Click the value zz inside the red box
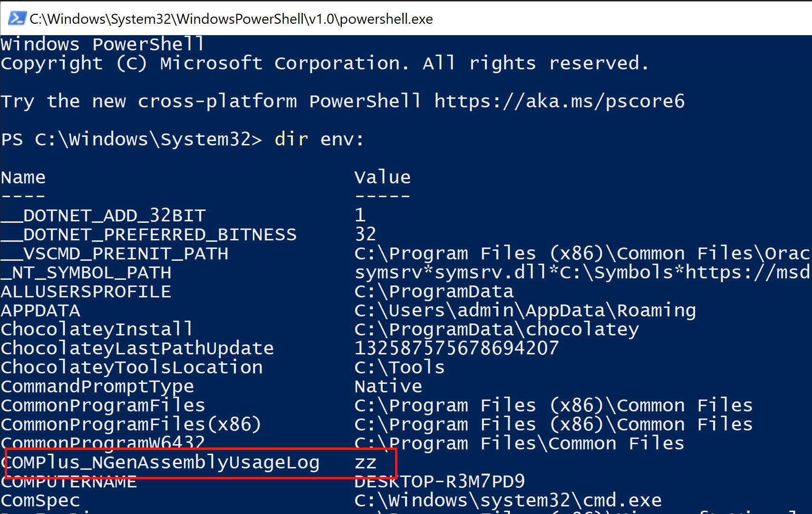The height and width of the screenshot is (514, 812). tap(366, 462)
